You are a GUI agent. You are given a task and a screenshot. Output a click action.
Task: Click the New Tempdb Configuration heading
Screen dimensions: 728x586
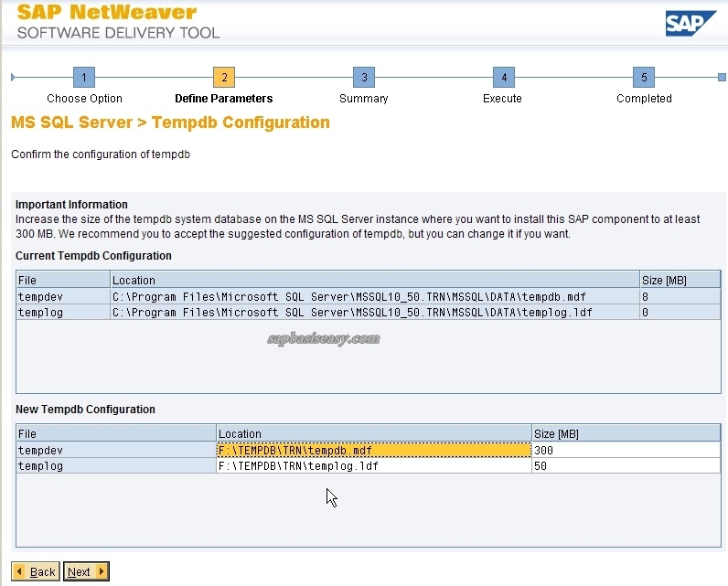85,410
